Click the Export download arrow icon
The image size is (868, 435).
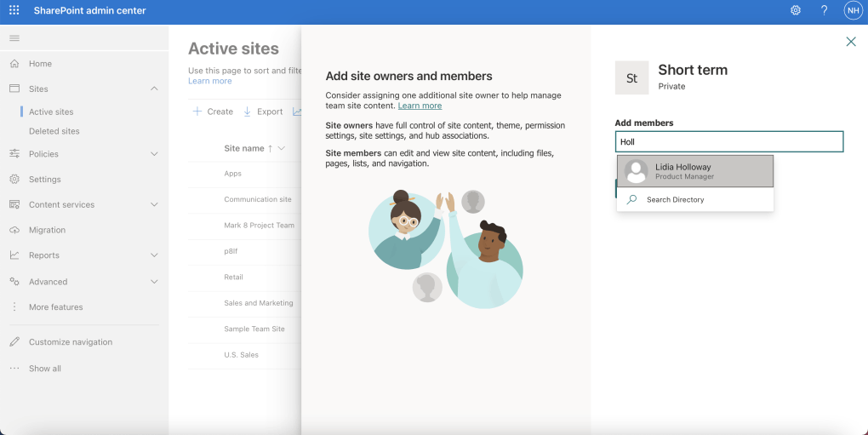click(x=248, y=112)
